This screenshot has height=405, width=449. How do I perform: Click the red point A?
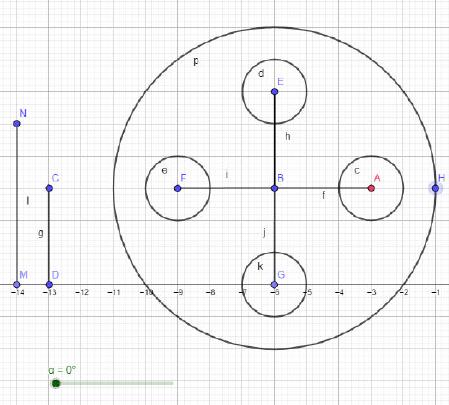pyautogui.click(x=371, y=188)
